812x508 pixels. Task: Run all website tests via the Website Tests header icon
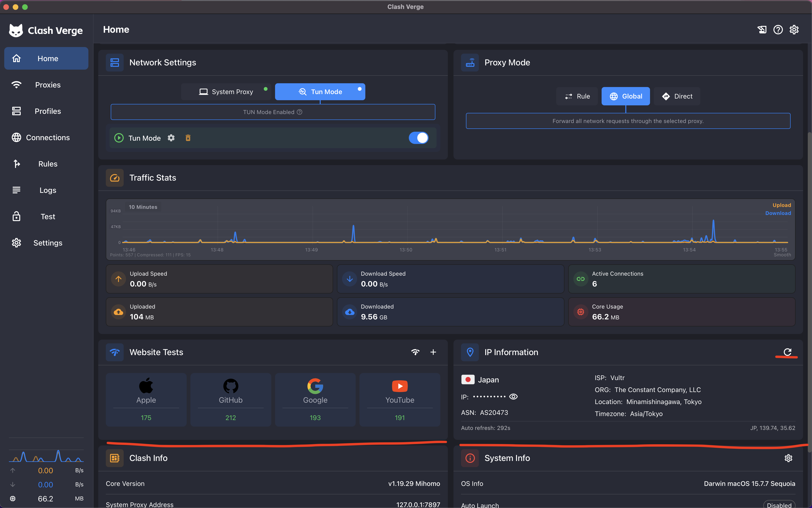(x=415, y=352)
